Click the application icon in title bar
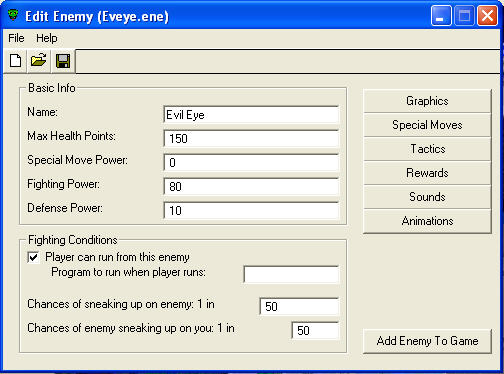Viewport: 504px width, 374px height. tap(13, 15)
